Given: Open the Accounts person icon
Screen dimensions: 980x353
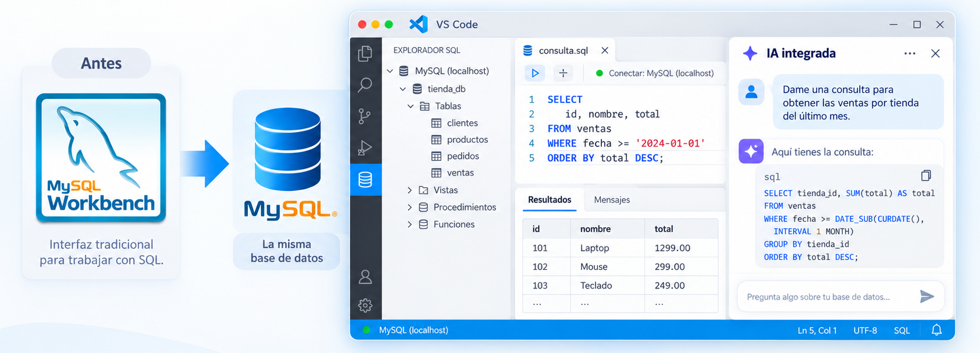Looking at the screenshot, I should [x=365, y=277].
